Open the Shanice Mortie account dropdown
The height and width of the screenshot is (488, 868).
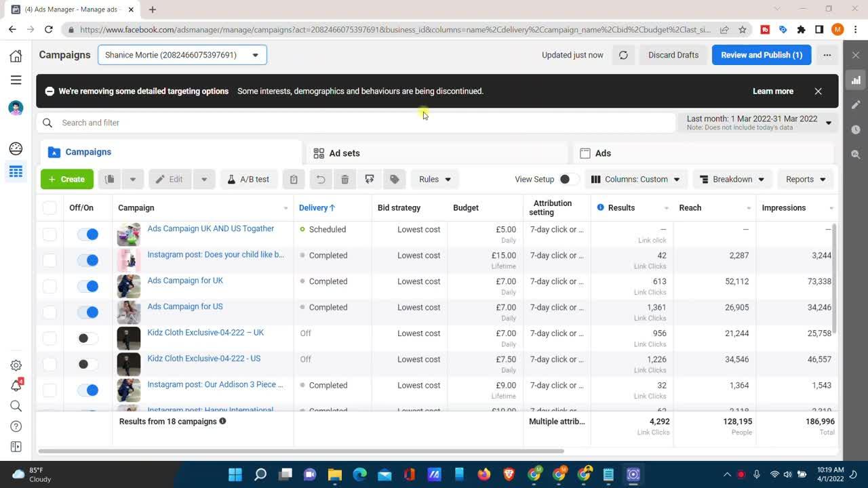pyautogui.click(x=182, y=55)
